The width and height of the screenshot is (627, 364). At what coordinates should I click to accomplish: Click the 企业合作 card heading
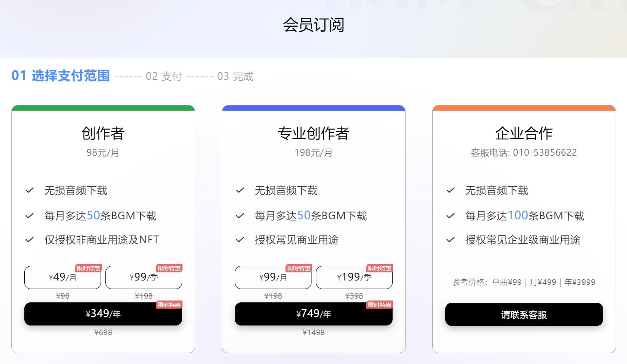click(x=524, y=133)
